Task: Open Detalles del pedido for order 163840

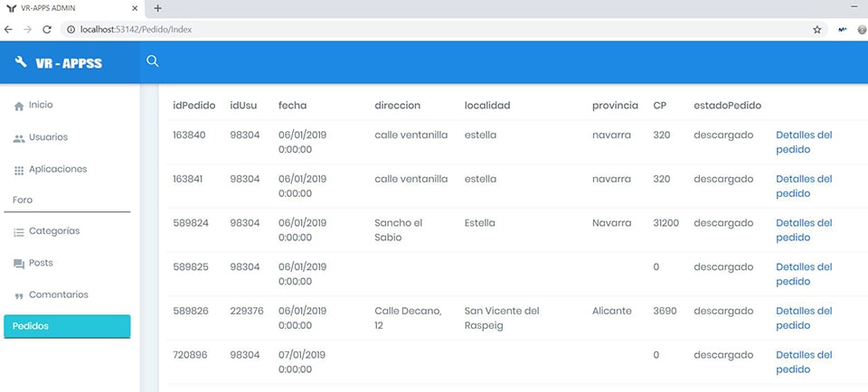Action: point(803,142)
